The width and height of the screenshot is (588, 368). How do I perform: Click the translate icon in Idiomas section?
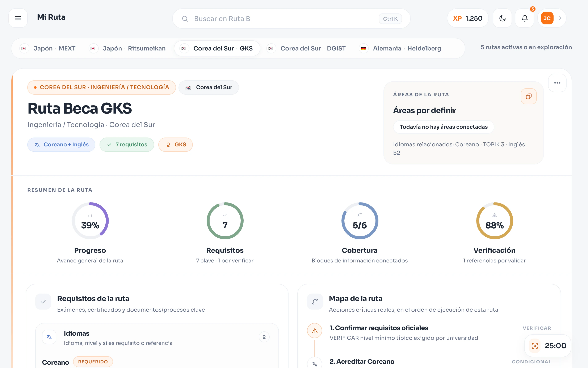pos(49,337)
